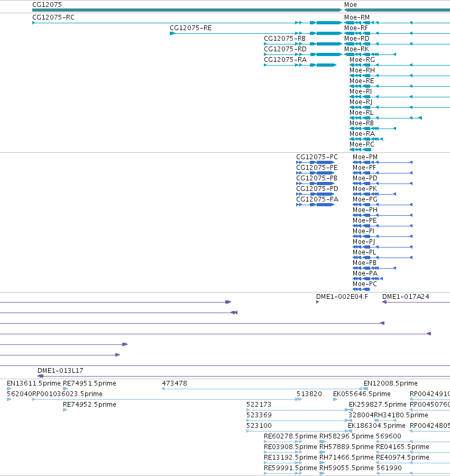Click the Moe-RD transcript label
The image size is (450, 476).
(x=357, y=39)
